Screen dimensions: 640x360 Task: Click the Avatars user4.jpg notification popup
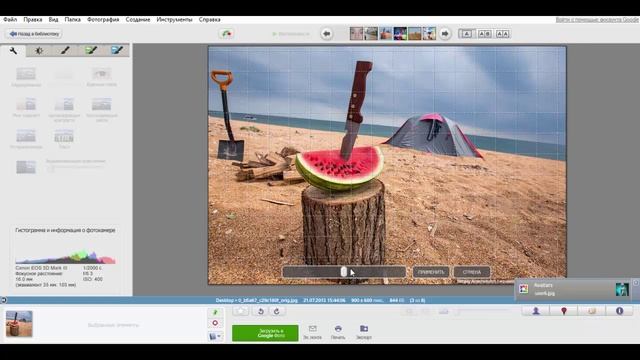573,289
